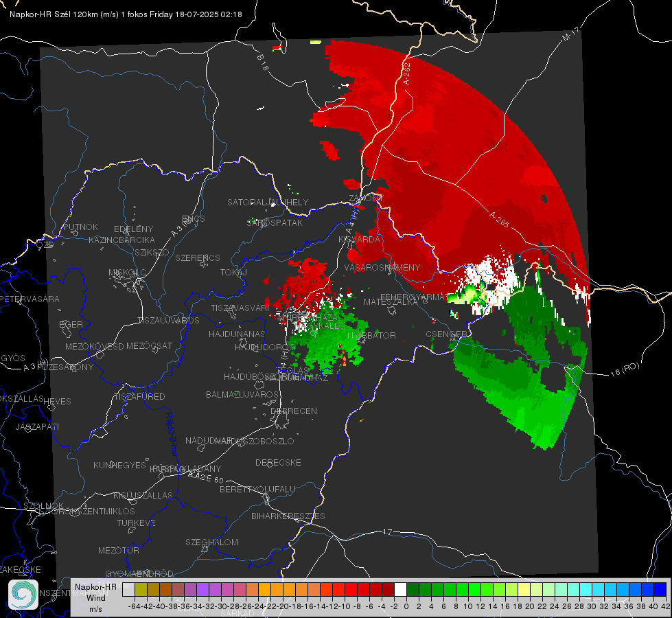Click the white zero-velocity swatch in the legend
672x618 pixels.
(400, 589)
